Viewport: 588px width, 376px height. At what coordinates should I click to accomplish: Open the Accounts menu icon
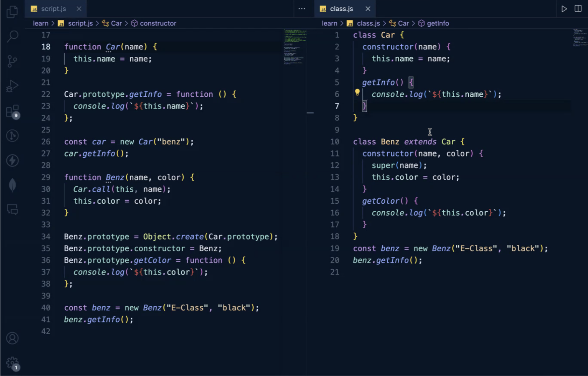(12, 338)
